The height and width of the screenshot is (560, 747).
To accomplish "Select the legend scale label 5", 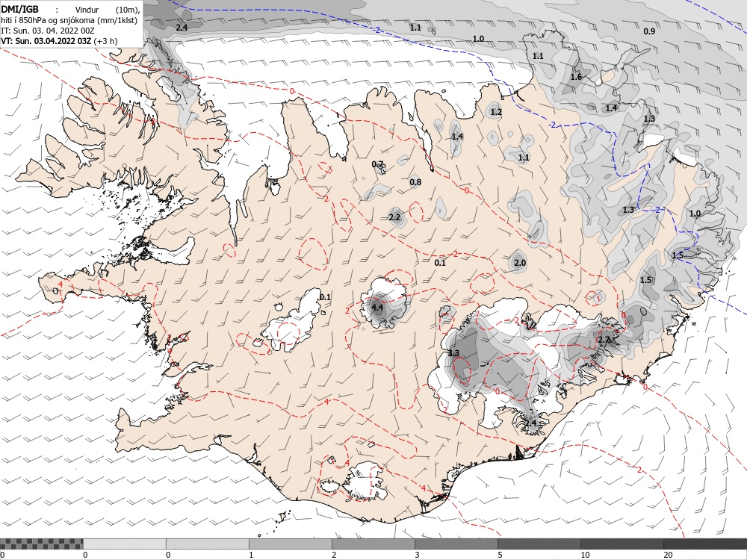I will pos(500,555).
